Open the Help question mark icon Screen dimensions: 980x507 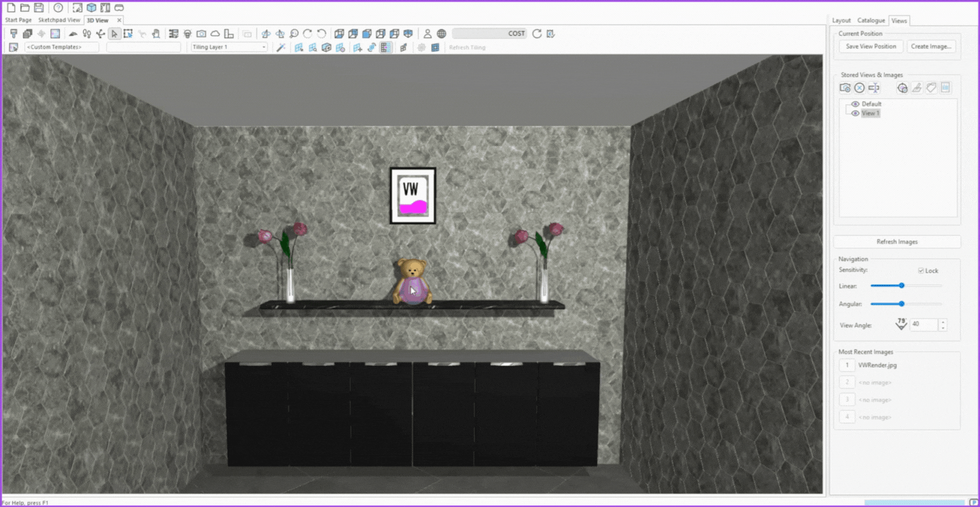click(58, 8)
